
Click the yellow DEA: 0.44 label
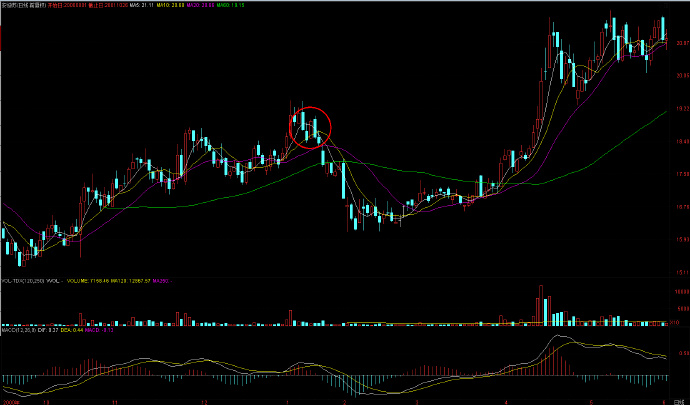pyautogui.click(x=72, y=330)
